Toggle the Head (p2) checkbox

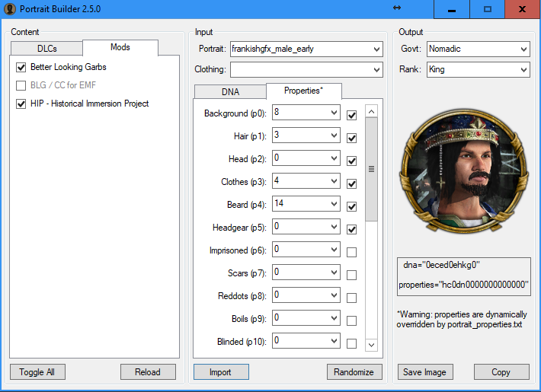tap(351, 161)
